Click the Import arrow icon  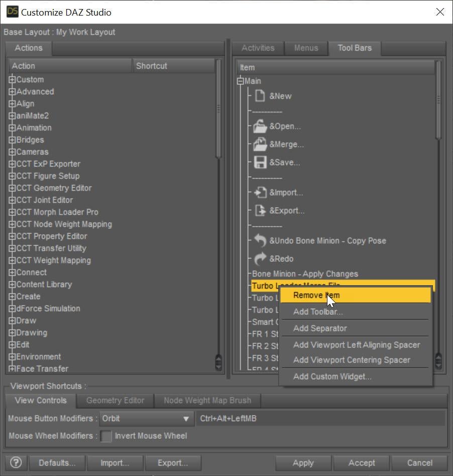tap(260, 192)
